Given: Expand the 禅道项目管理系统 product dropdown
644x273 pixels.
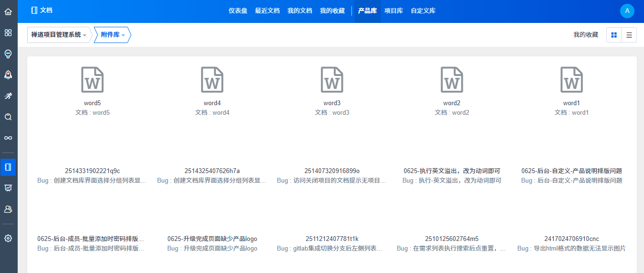Looking at the screenshot, I should click(59, 35).
